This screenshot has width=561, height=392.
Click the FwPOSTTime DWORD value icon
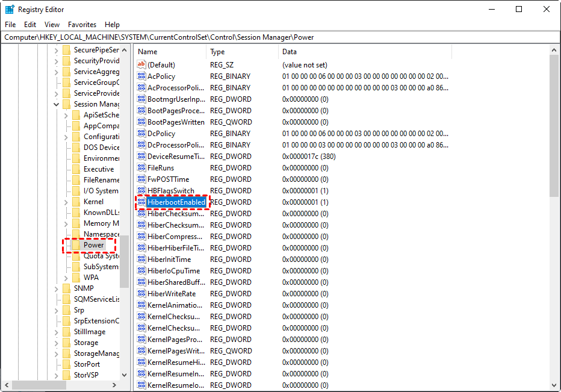[x=141, y=179]
